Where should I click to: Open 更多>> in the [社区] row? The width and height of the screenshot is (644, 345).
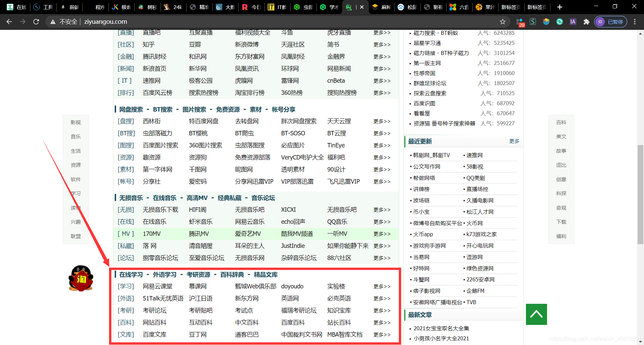[x=382, y=45]
